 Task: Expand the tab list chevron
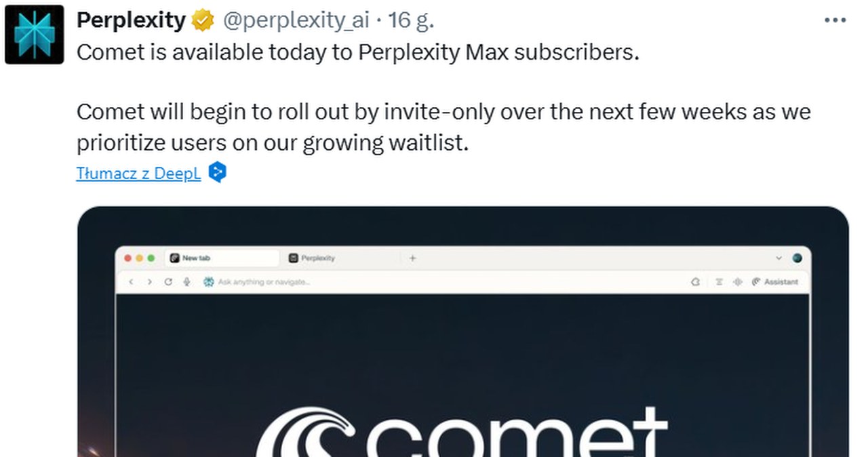(778, 258)
